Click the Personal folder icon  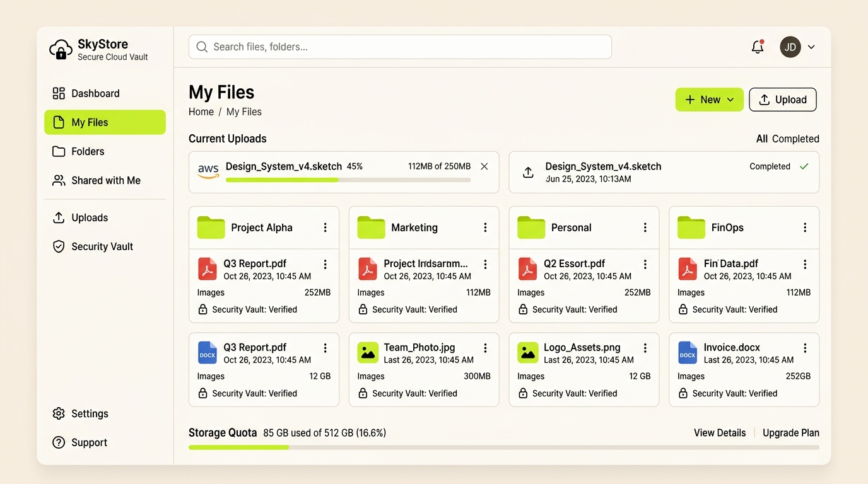(532, 228)
